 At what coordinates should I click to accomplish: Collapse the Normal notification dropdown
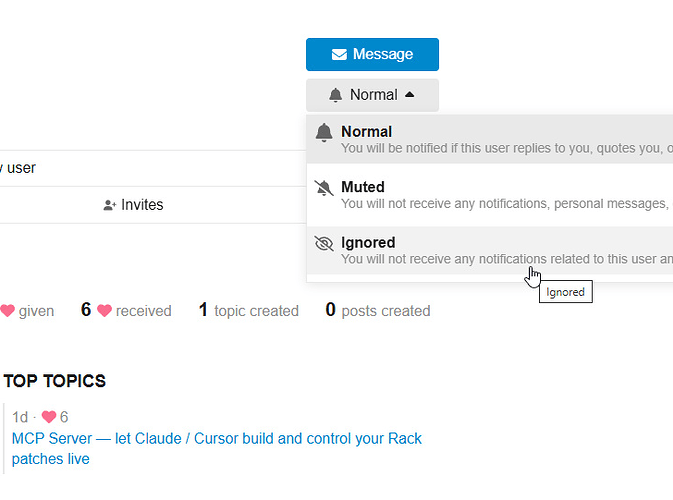pyautogui.click(x=372, y=95)
